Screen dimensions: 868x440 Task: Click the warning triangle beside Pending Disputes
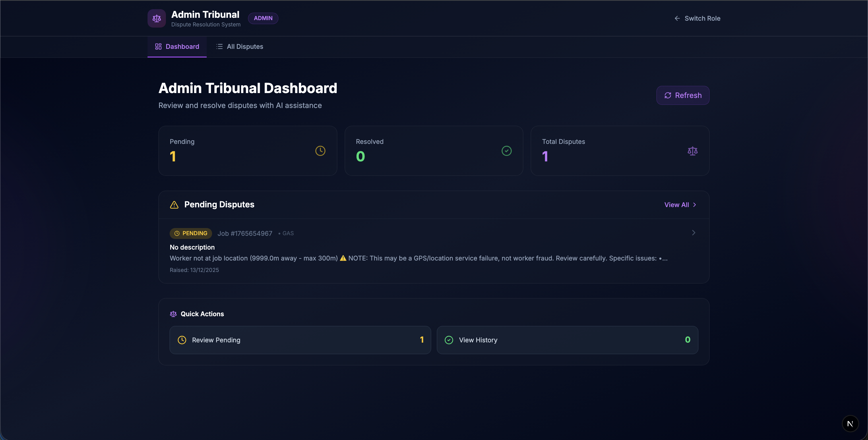[174, 205]
